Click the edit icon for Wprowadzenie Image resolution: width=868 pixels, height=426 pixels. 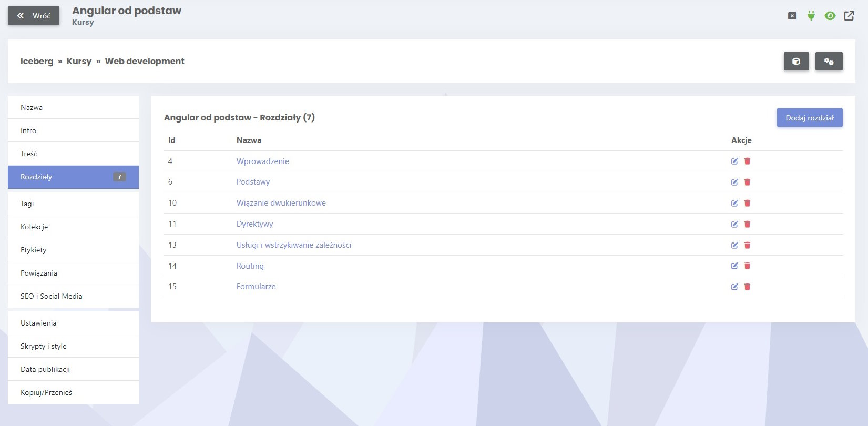[x=734, y=161]
